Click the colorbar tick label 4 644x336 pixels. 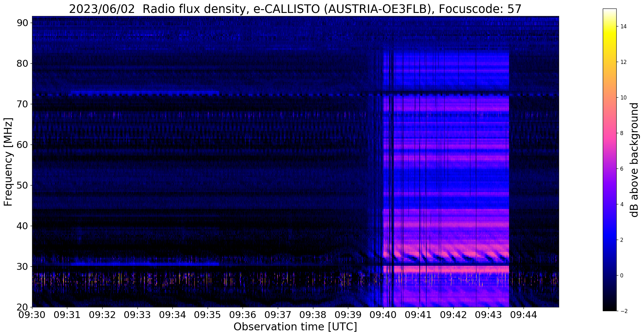point(621,204)
